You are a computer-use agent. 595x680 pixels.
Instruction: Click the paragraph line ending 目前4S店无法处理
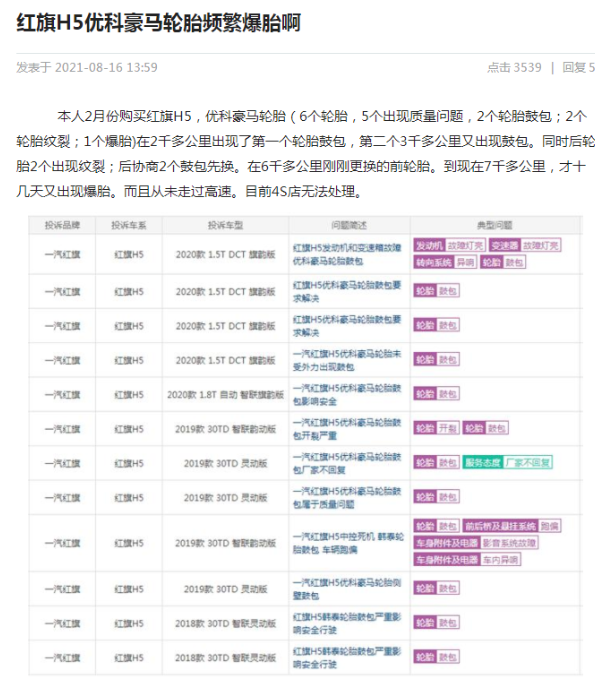pos(190,191)
